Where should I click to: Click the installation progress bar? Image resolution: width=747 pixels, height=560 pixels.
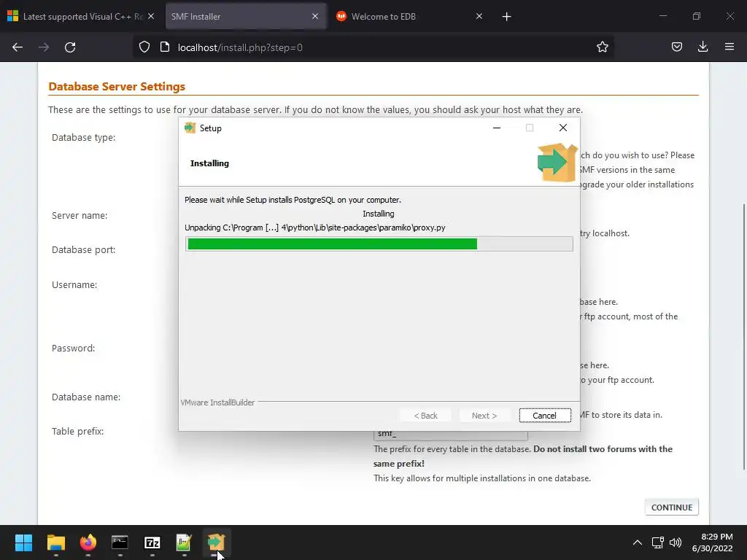[379, 244]
